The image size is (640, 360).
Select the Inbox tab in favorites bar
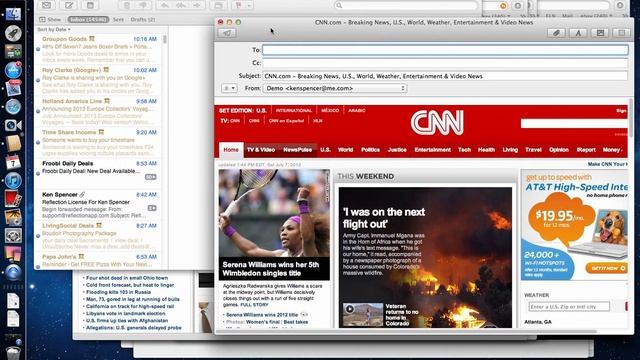(x=88, y=20)
